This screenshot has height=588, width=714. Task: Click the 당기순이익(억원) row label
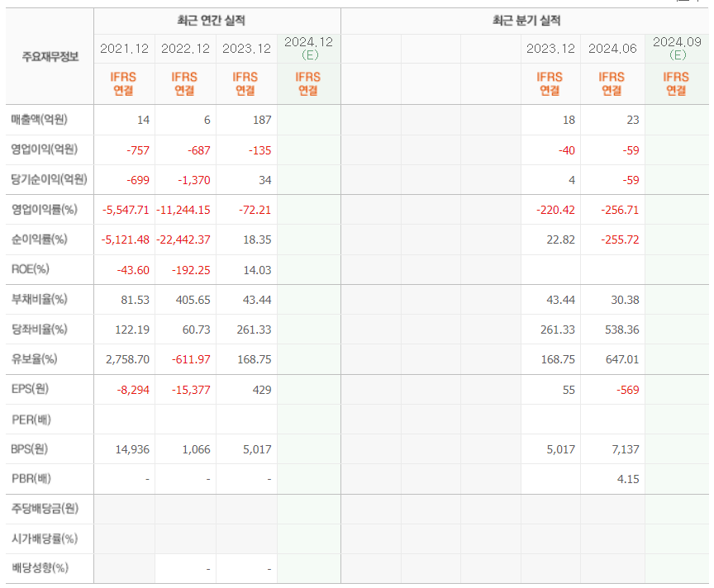click(x=50, y=179)
